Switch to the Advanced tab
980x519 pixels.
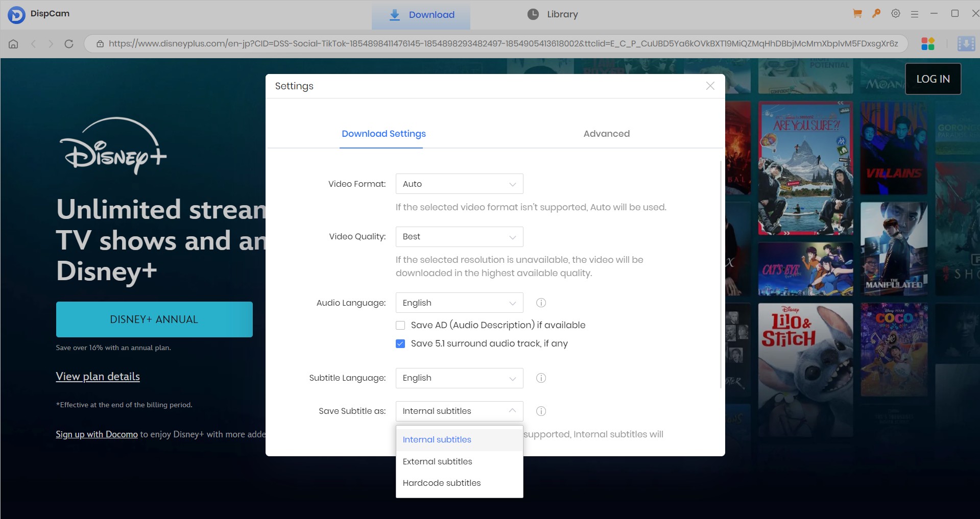(x=606, y=134)
